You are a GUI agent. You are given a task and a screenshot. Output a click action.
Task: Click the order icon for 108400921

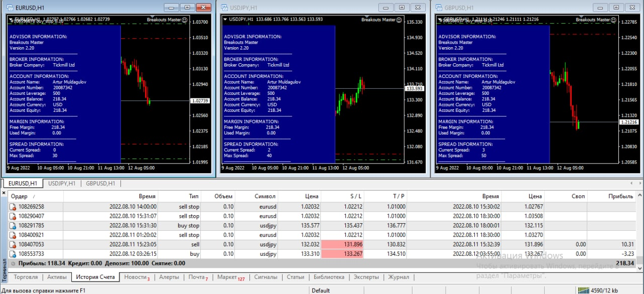[13, 235]
